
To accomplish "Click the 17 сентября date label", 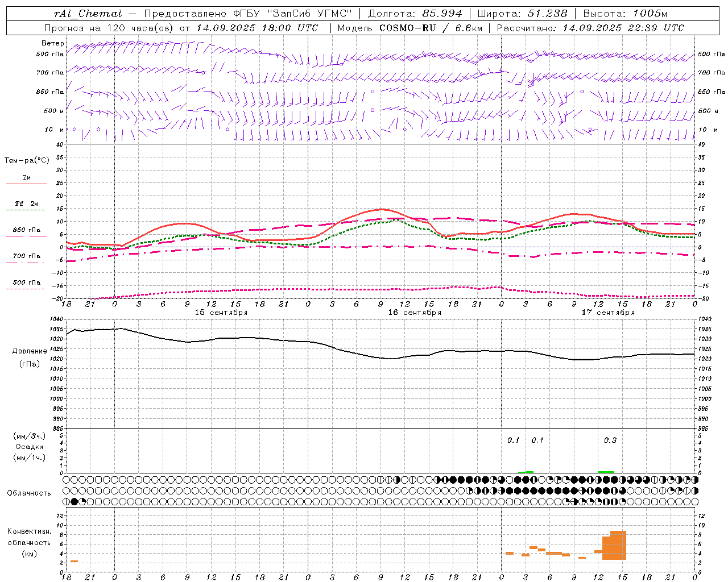I will pyautogui.click(x=608, y=313).
